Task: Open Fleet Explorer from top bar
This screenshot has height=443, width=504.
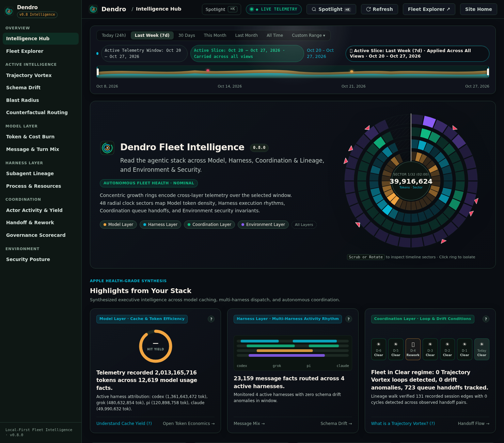Action: point(429,9)
